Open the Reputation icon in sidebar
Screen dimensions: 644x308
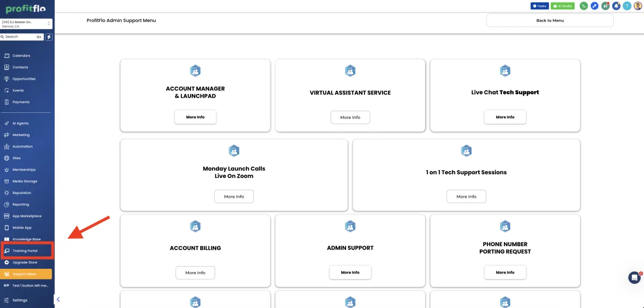point(6,193)
